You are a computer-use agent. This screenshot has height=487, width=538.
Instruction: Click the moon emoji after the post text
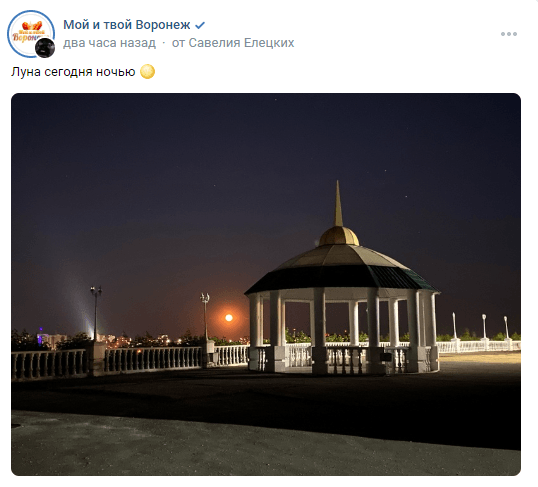coord(148,72)
